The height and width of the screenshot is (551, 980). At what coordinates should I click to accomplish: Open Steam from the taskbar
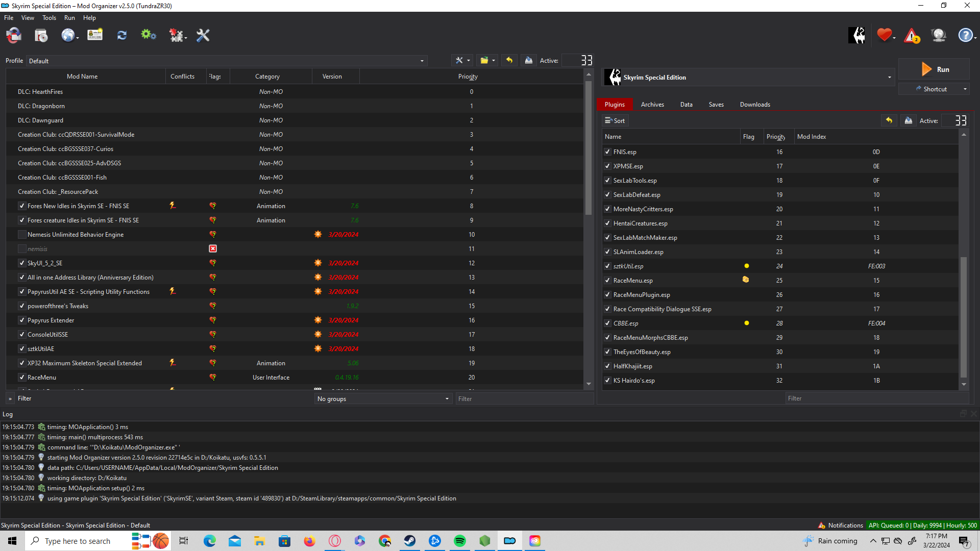[410, 541]
